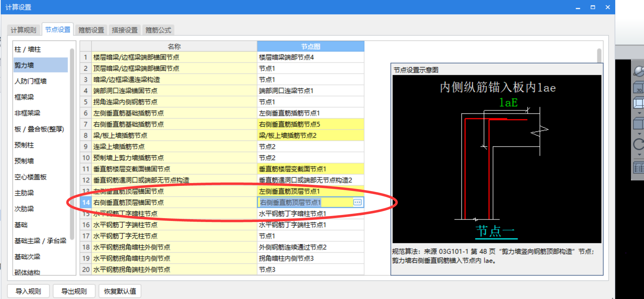Select row 16 水平钢筋丁字端柱节点
The height and width of the screenshot is (299, 644).
coord(174,225)
